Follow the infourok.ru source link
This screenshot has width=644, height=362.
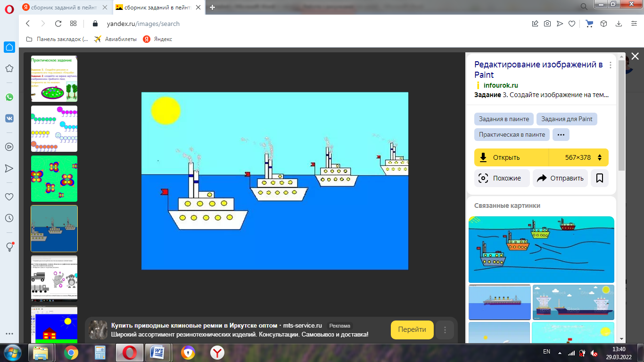(500, 85)
